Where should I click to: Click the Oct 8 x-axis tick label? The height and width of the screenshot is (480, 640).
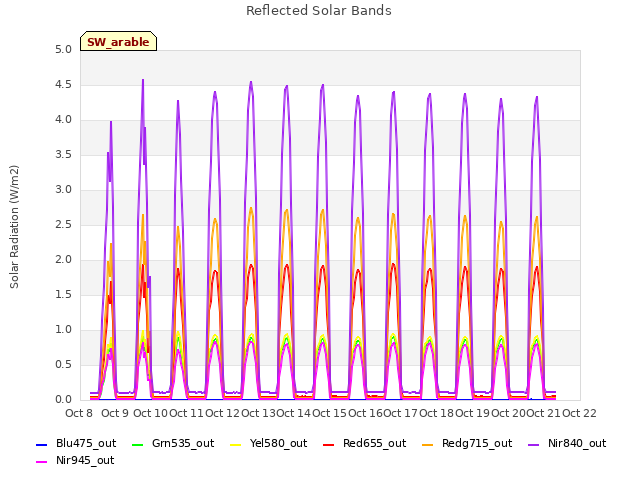click(x=79, y=413)
